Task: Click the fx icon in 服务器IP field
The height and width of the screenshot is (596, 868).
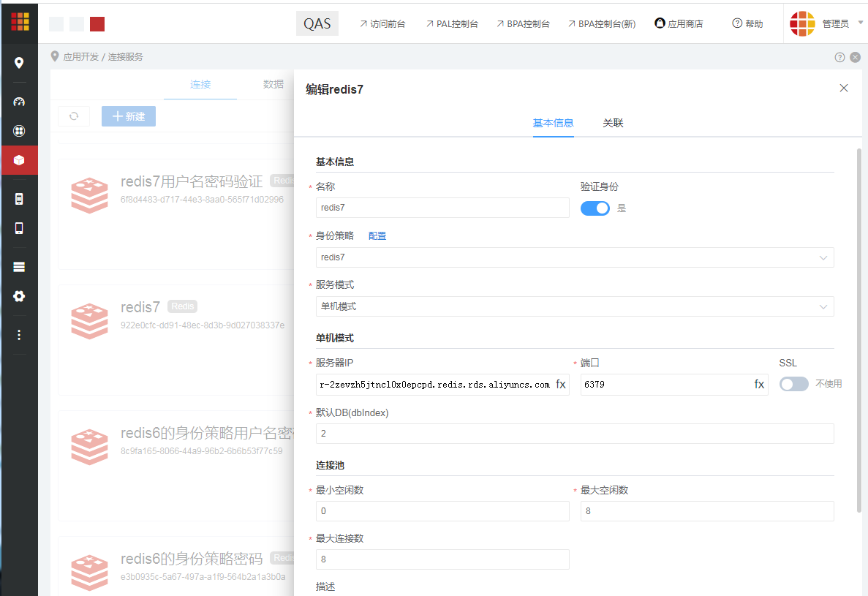Action: pyautogui.click(x=561, y=384)
